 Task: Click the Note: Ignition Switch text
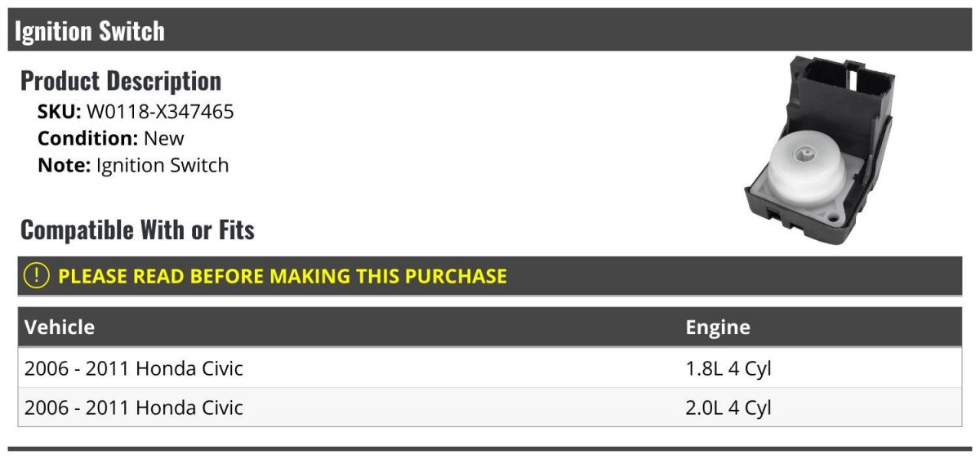click(x=133, y=165)
